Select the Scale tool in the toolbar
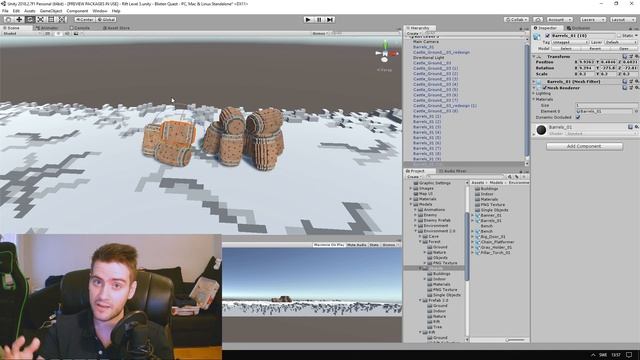This screenshot has height=360, width=640. (40, 19)
